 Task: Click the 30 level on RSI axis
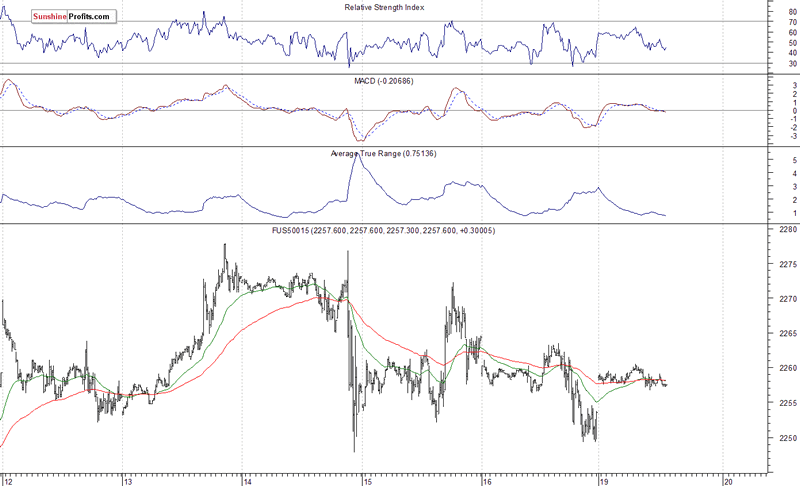(x=766, y=64)
